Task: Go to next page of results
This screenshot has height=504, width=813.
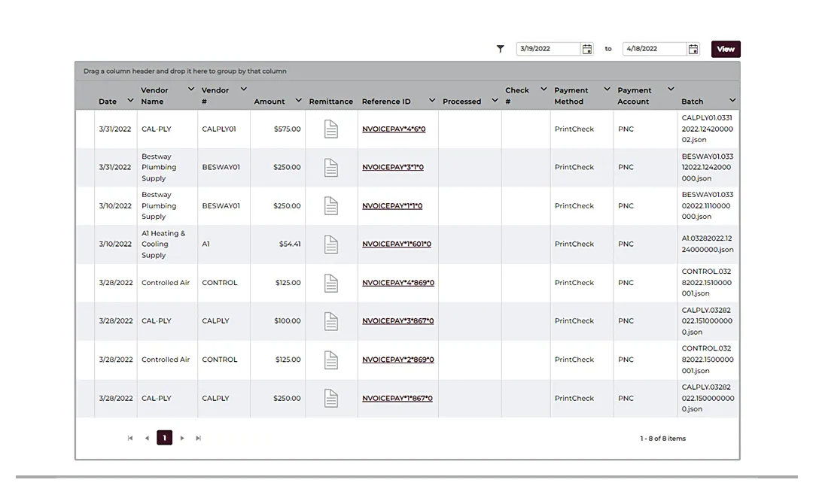Action: 182,439
